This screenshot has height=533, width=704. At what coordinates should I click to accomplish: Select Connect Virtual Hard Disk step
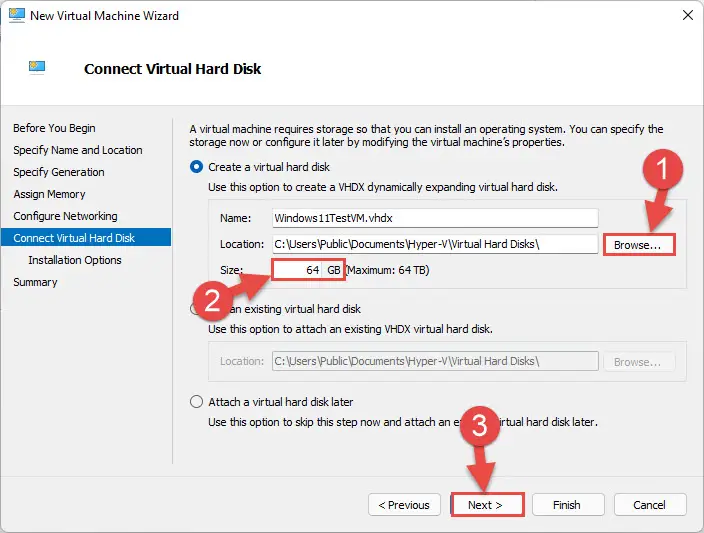(x=86, y=238)
